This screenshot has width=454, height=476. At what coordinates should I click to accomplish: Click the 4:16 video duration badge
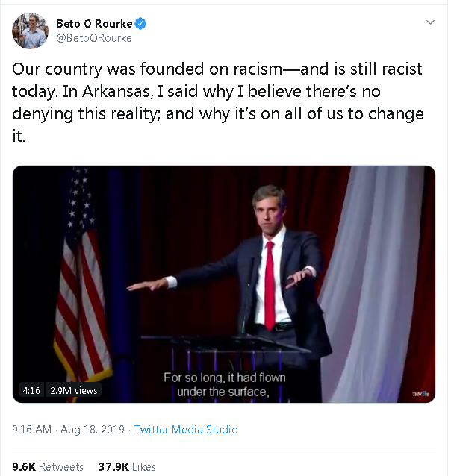31,390
